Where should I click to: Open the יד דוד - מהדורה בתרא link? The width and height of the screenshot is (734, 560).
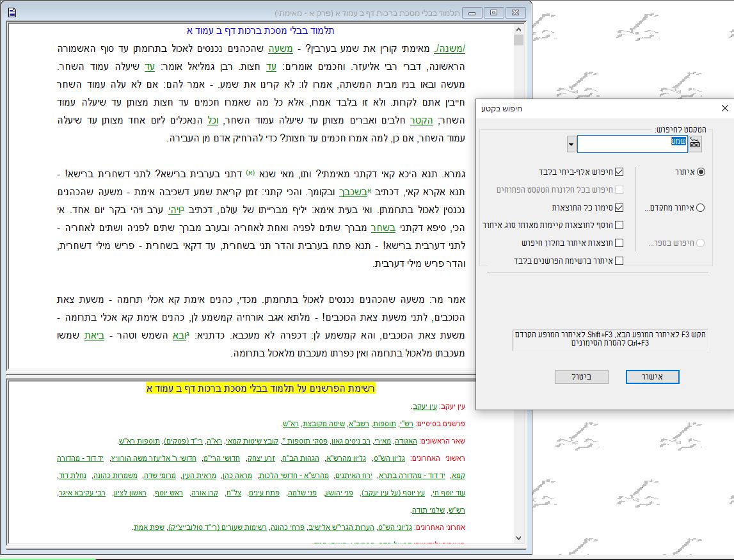(411, 476)
